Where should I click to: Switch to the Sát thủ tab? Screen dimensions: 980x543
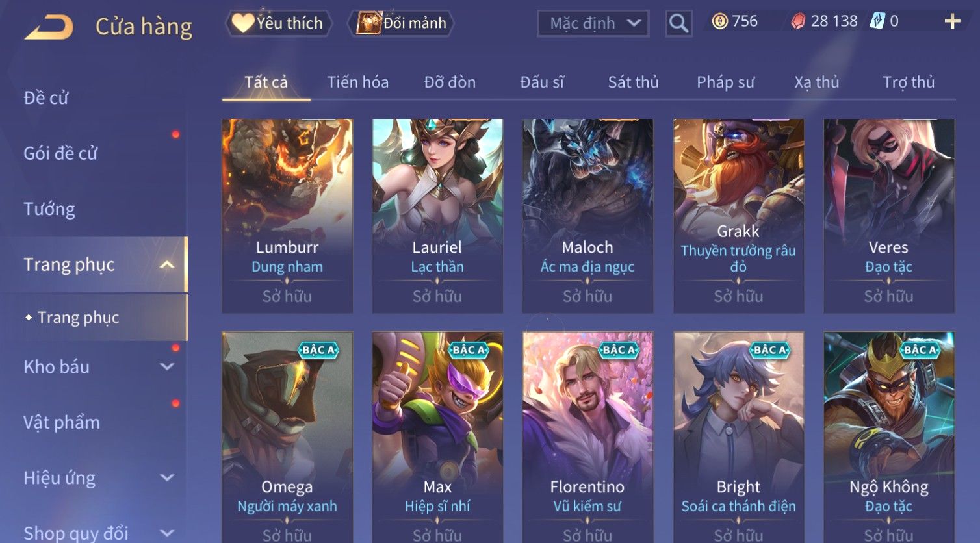click(633, 82)
